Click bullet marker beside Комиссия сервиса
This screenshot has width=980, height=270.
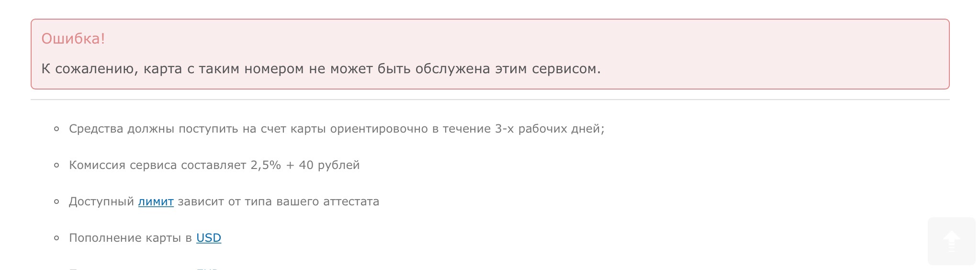(56, 166)
